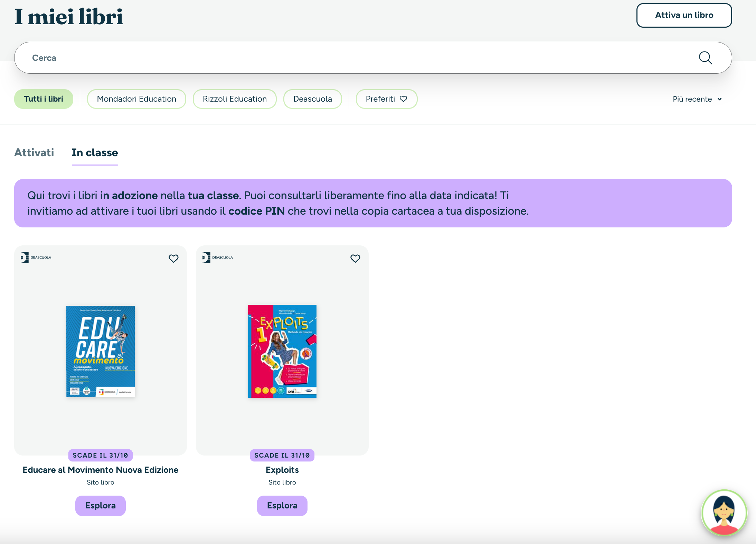Explore the Exploits book
This screenshot has height=544, width=756.
(282, 506)
